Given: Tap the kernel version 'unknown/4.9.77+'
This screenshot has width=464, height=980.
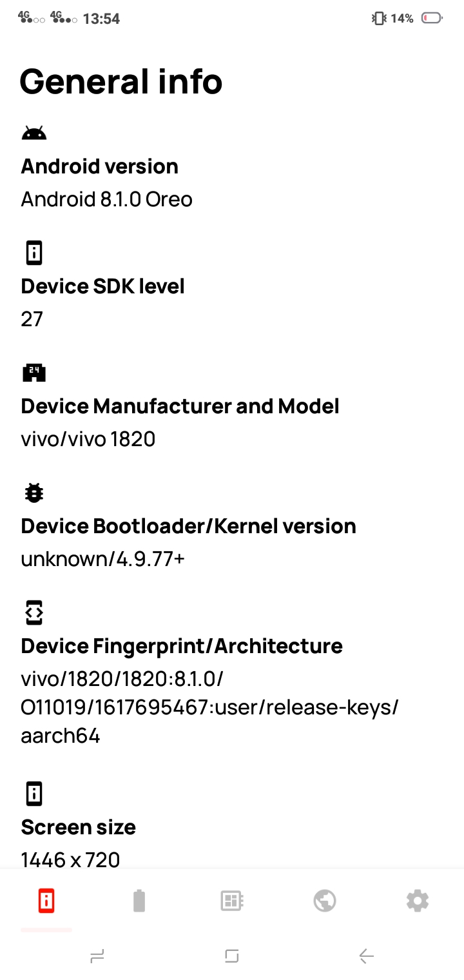Looking at the screenshot, I should click(x=103, y=559).
